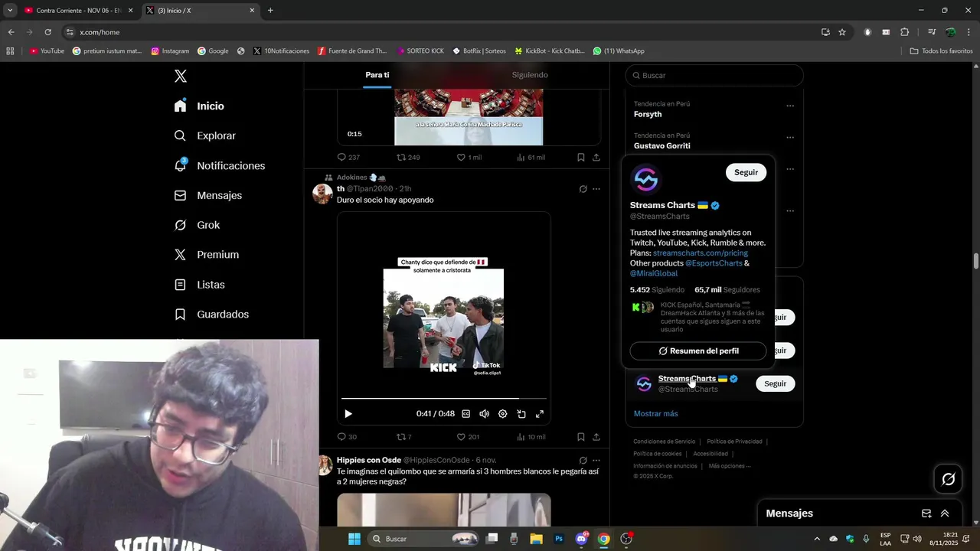Expand the Mensajes drawer
Screen dimensions: 980x551
pyautogui.click(x=945, y=514)
